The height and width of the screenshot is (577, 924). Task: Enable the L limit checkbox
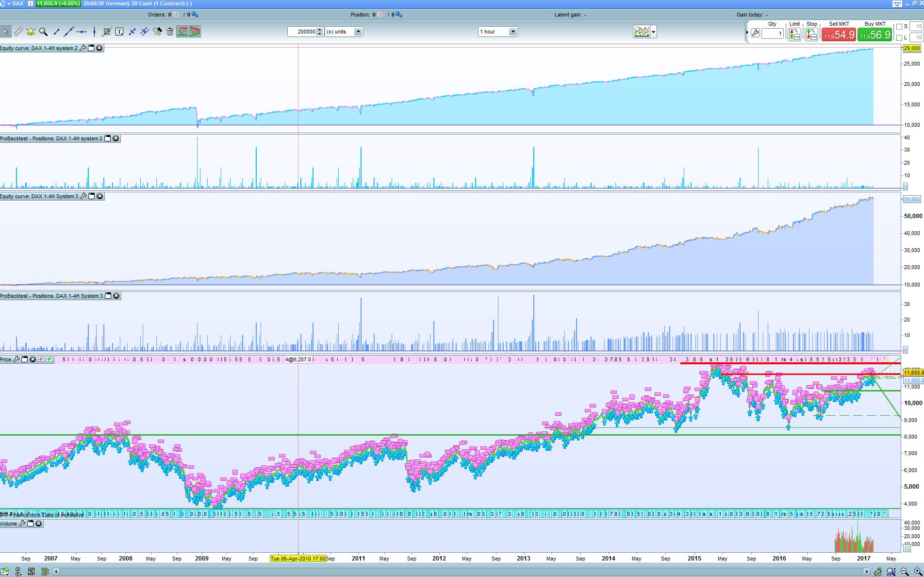(x=899, y=37)
